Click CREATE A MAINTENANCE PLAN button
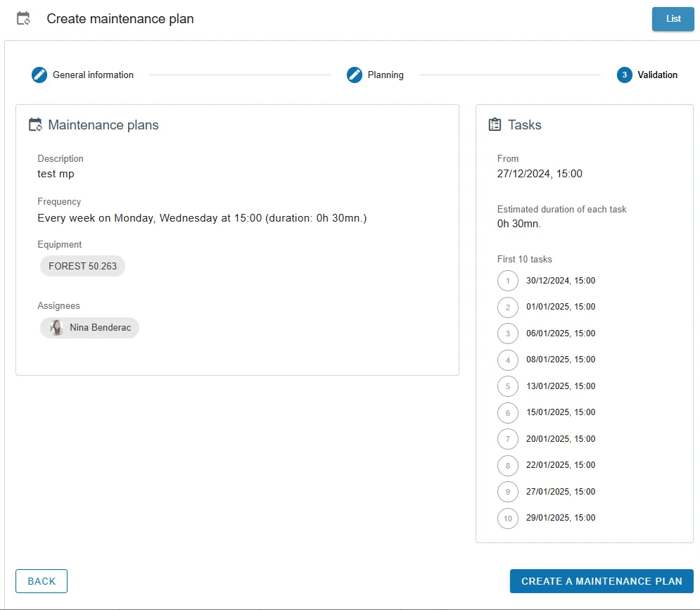 point(602,581)
